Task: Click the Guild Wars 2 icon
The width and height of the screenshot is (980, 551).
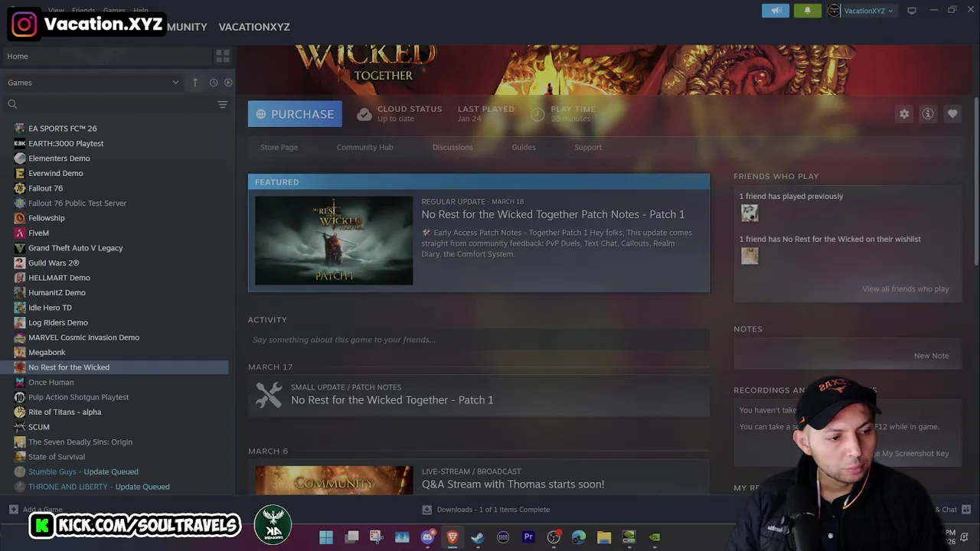Action: (20, 262)
